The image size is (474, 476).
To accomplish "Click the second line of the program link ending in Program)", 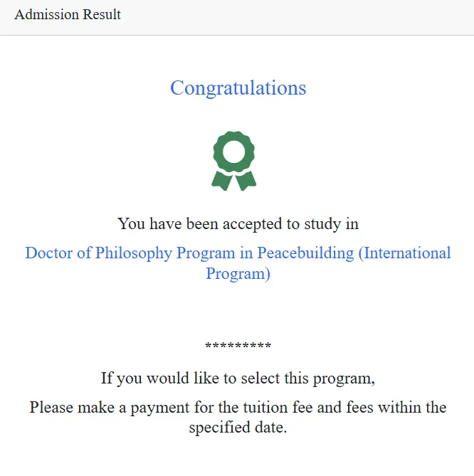I will (x=238, y=274).
